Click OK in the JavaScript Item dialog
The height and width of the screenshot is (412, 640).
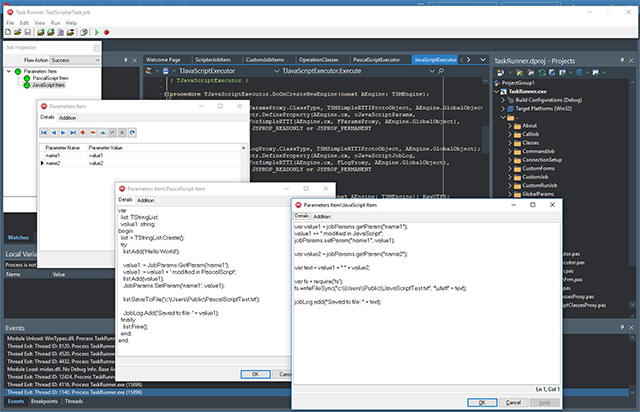482,403
